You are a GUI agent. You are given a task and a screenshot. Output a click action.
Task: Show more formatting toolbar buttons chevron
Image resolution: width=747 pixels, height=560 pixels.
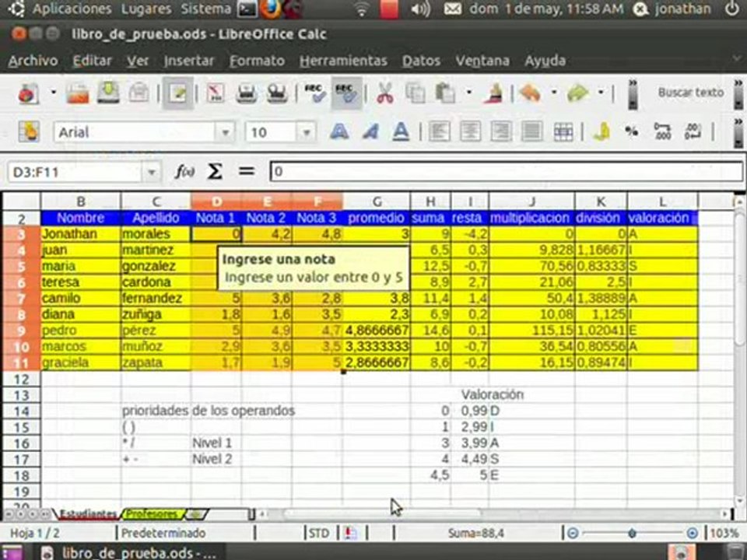pos(738,132)
